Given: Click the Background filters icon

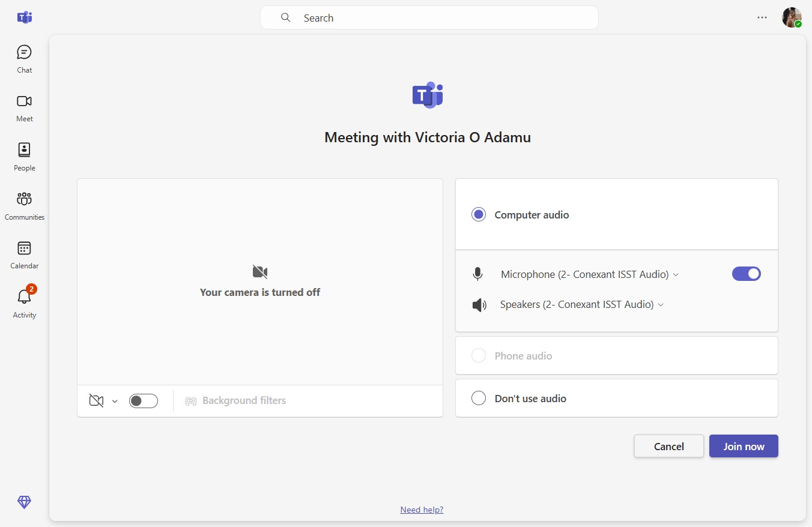Looking at the screenshot, I should click(191, 401).
